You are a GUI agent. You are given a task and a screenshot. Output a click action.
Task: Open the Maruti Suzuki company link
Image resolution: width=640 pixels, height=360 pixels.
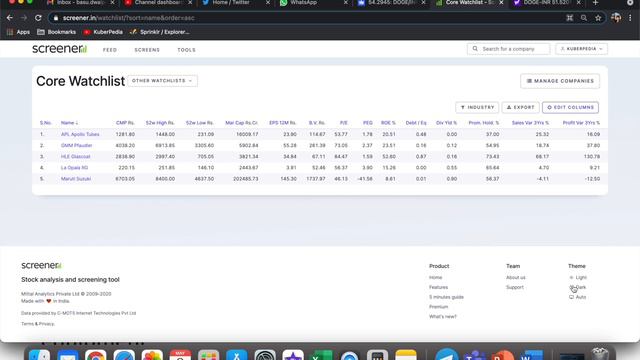coord(76,179)
